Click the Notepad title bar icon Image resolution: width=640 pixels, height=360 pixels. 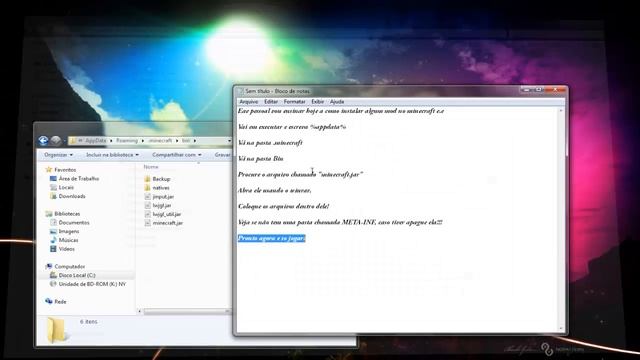[x=240, y=91]
